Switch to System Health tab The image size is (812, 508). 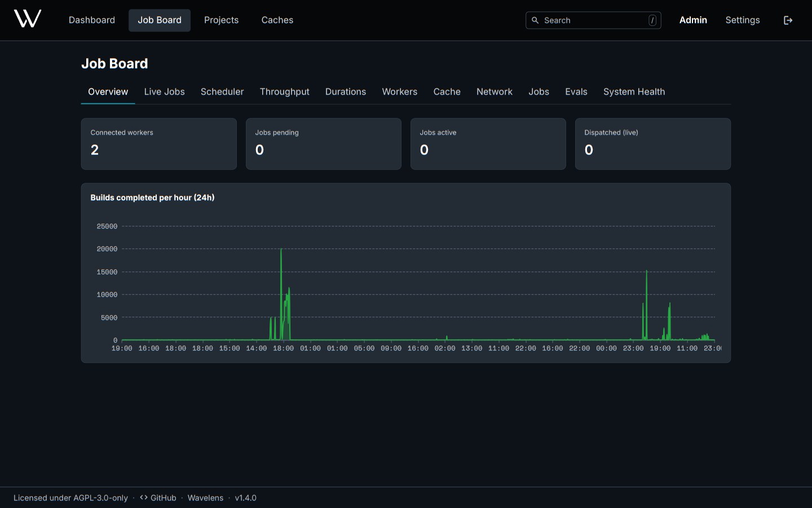[x=634, y=92]
